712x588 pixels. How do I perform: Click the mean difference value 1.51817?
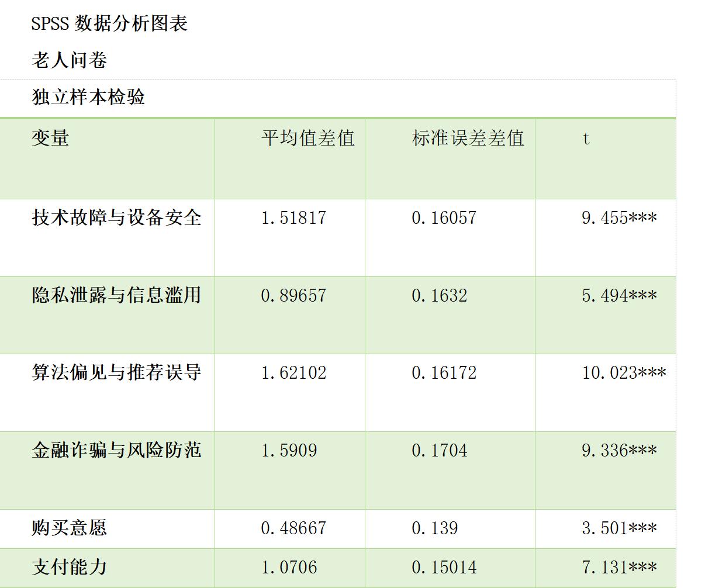[293, 218]
